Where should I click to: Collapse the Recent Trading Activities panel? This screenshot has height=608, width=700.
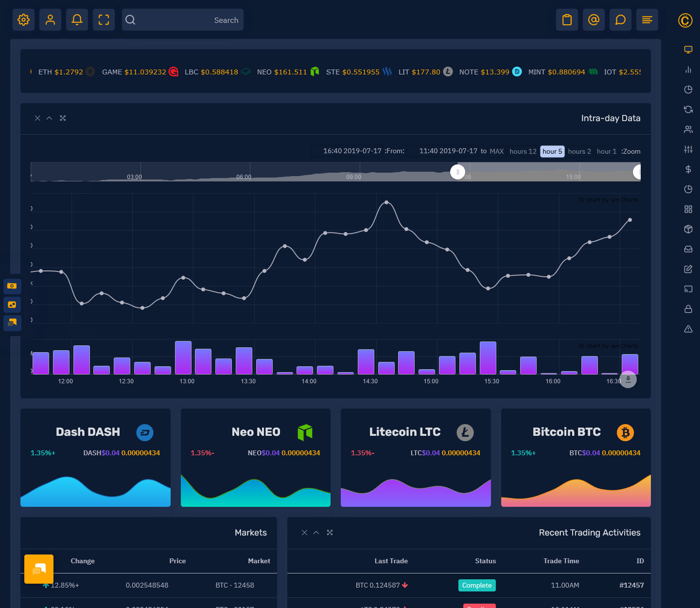pyautogui.click(x=316, y=533)
